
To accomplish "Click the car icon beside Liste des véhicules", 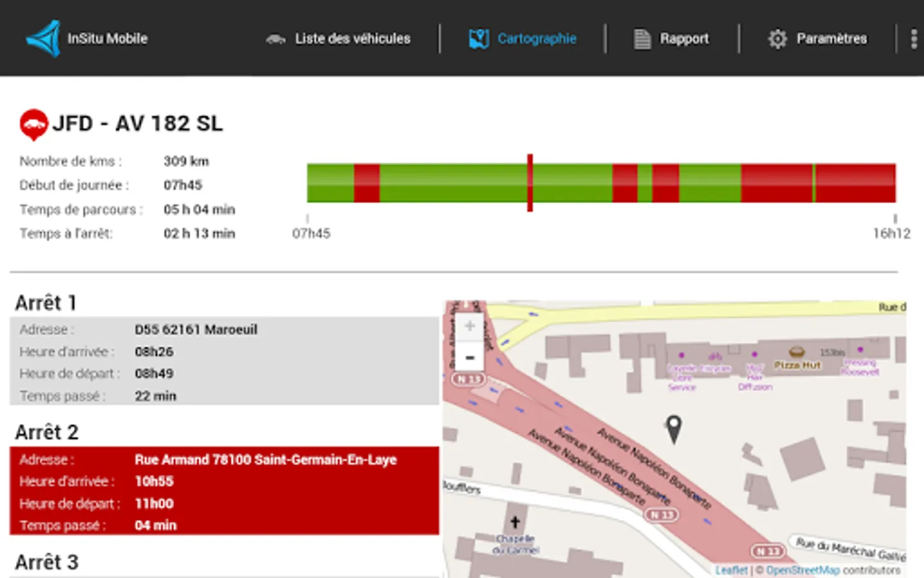I will point(276,39).
